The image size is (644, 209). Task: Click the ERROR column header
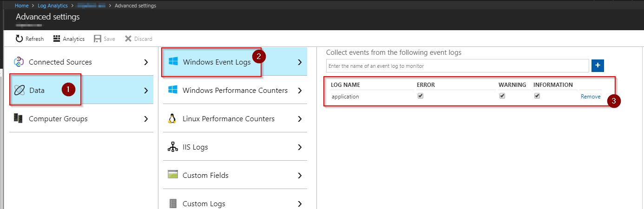pyautogui.click(x=426, y=85)
